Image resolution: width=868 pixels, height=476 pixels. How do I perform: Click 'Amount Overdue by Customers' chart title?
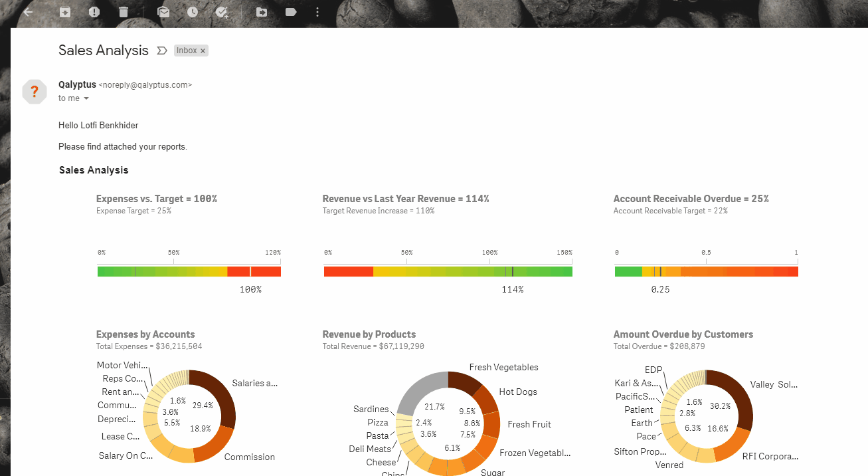pos(683,334)
